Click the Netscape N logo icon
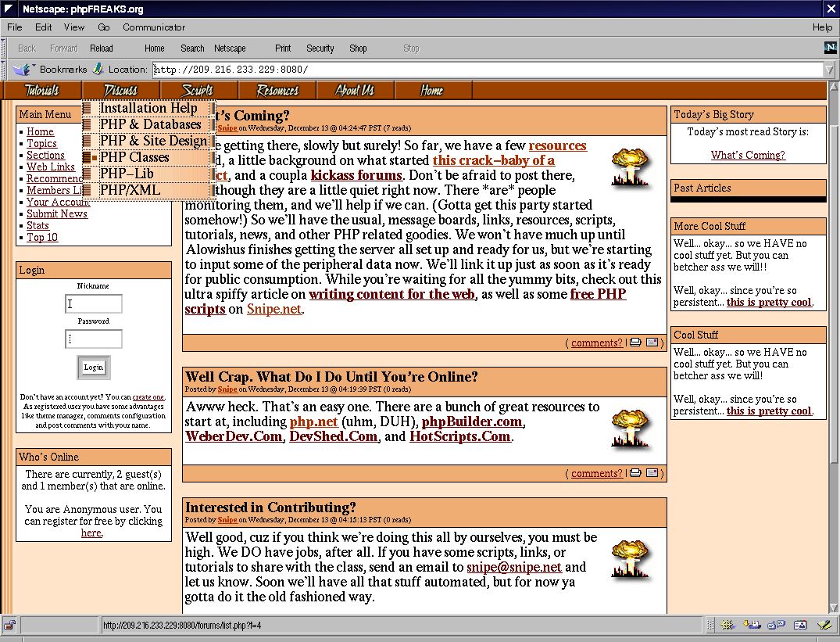The image size is (840, 642). tap(830, 48)
